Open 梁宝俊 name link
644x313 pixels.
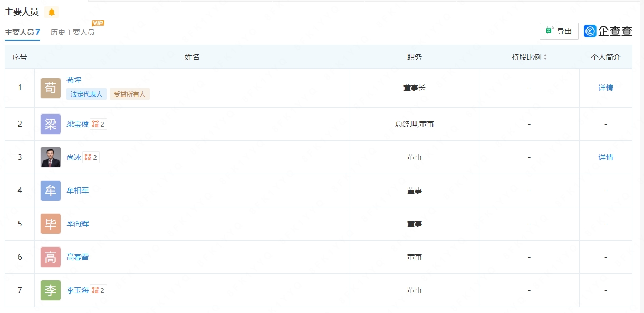click(x=78, y=124)
